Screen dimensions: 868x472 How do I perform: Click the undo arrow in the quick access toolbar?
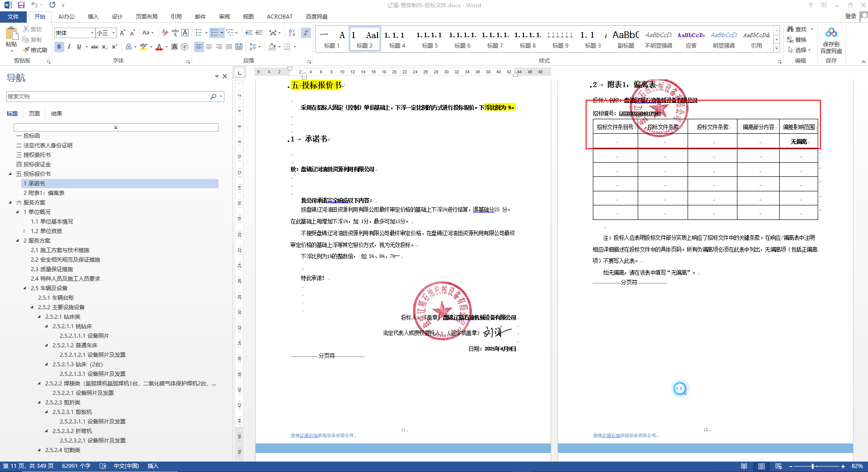35,5
